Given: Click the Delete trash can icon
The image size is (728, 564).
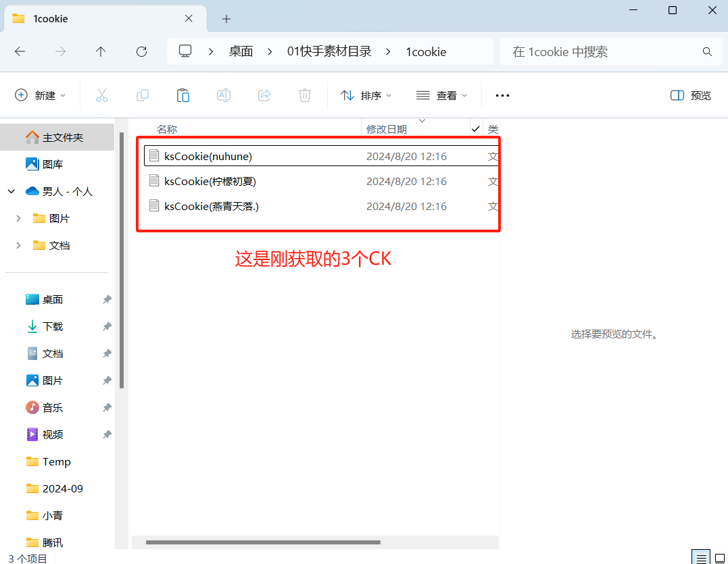Looking at the screenshot, I should [305, 95].
